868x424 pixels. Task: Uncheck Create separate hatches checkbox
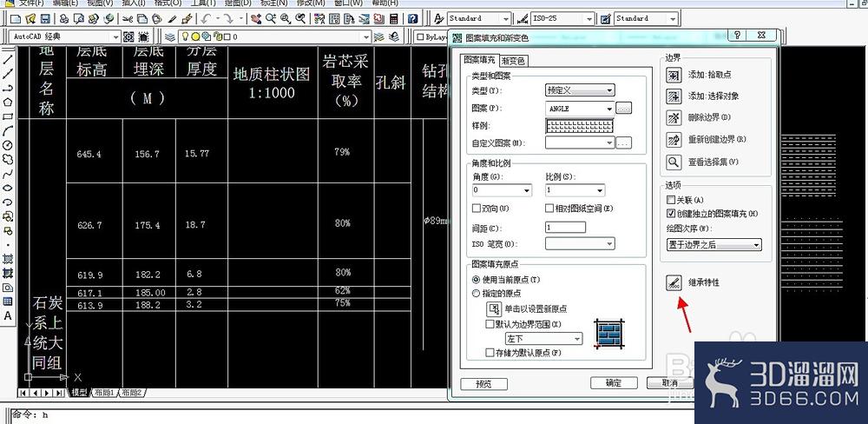pyautogui.click(x=671, y=214)
